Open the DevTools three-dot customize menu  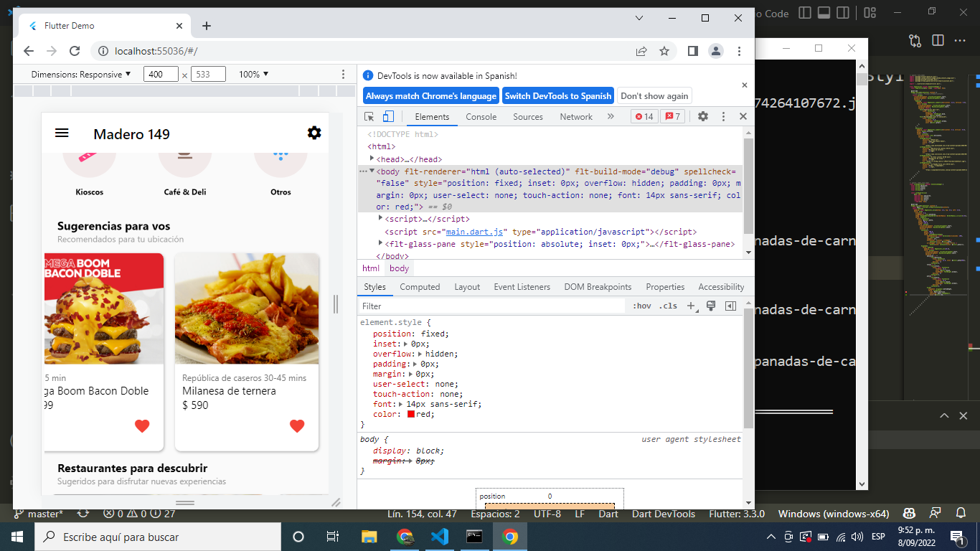[723, 117]
